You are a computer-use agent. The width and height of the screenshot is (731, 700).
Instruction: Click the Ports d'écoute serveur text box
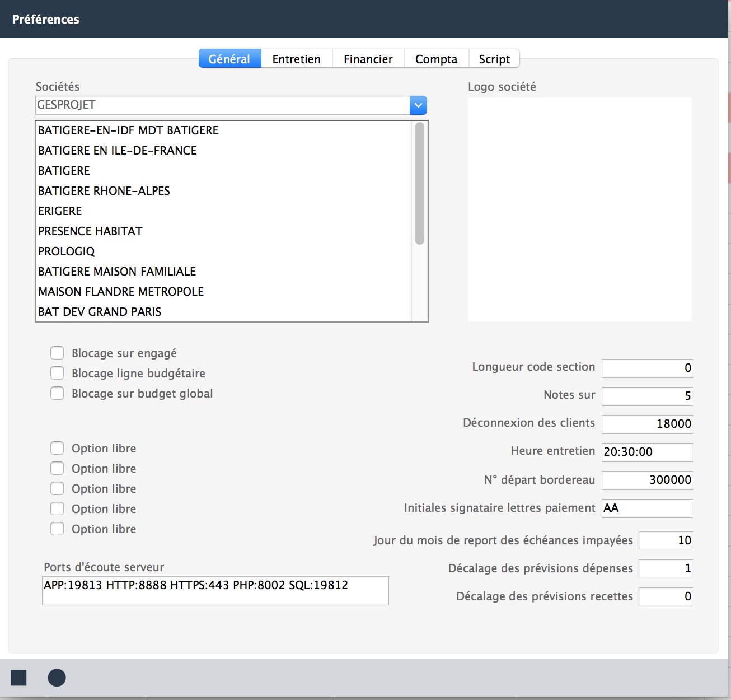pyautogui.click(x=215, y=591)
